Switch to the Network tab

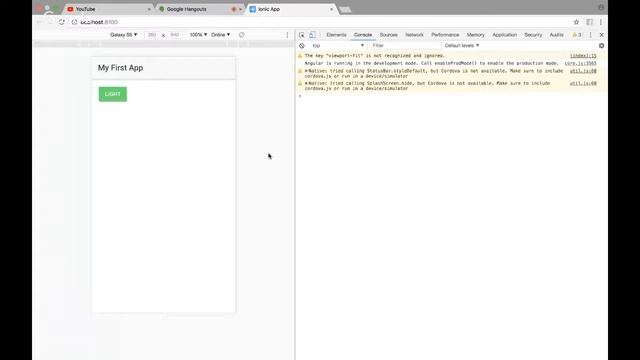pyautogui.click(x=414, y=35)
